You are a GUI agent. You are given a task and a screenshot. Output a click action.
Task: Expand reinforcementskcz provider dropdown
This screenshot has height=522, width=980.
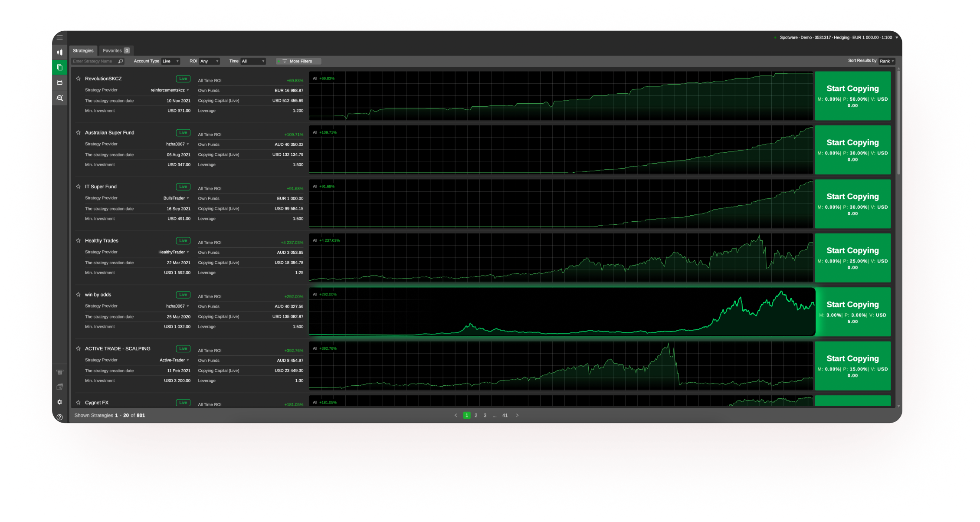pos(188,90)
